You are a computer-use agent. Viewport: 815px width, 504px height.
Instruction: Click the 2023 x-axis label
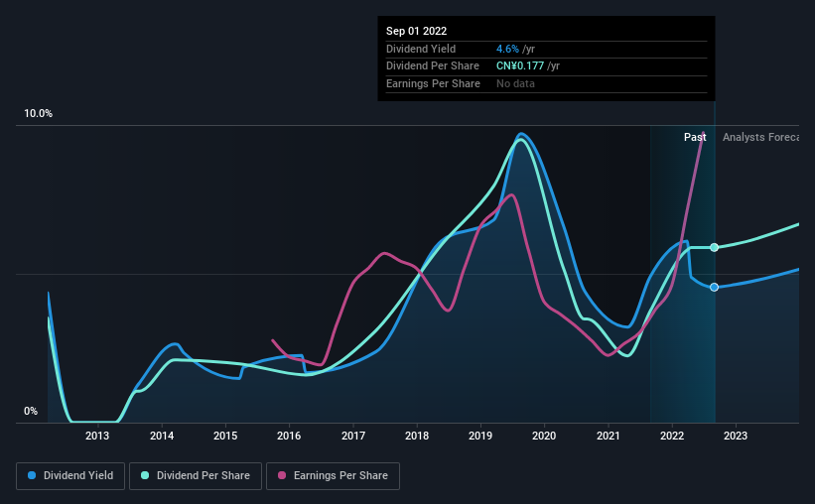tap(736, 436)
